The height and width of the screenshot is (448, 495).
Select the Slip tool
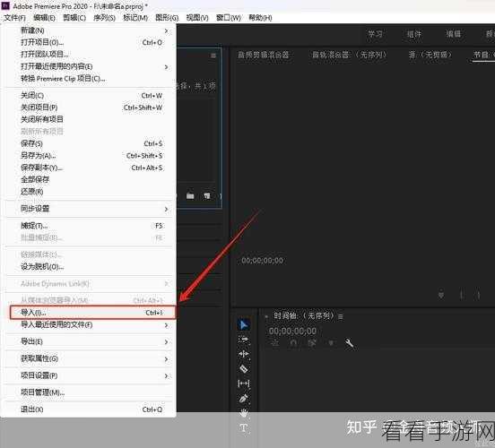244,383
